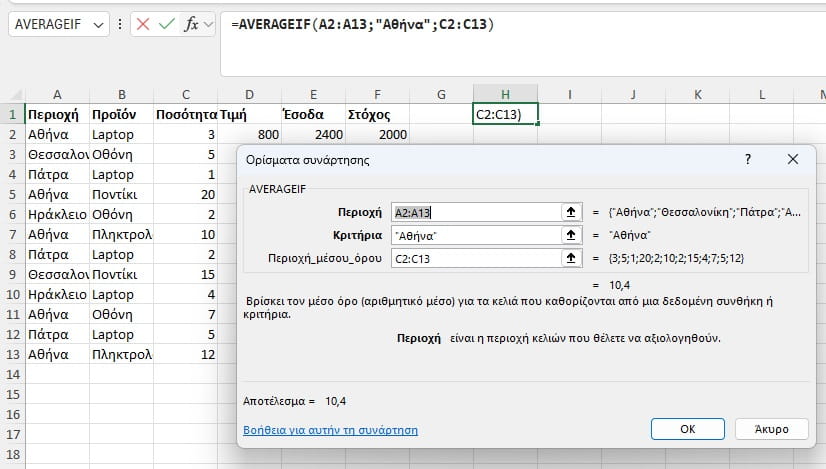Click quantity 15 in row 9

tap(186, 275)
